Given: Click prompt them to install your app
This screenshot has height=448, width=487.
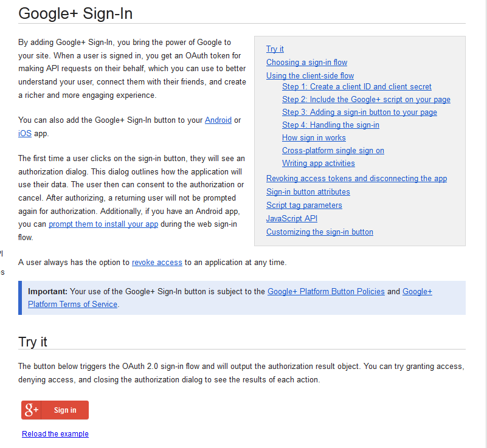Looking at the screenshot, I should pos(103,224).
